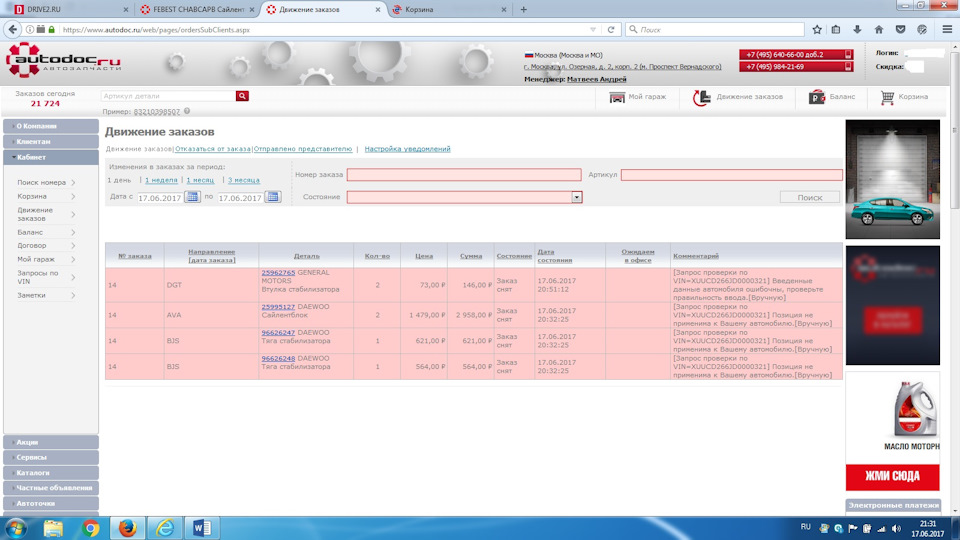
Task: Open Настройка уведомлений link
Action: pyautogui.click(x=407, y=149)
